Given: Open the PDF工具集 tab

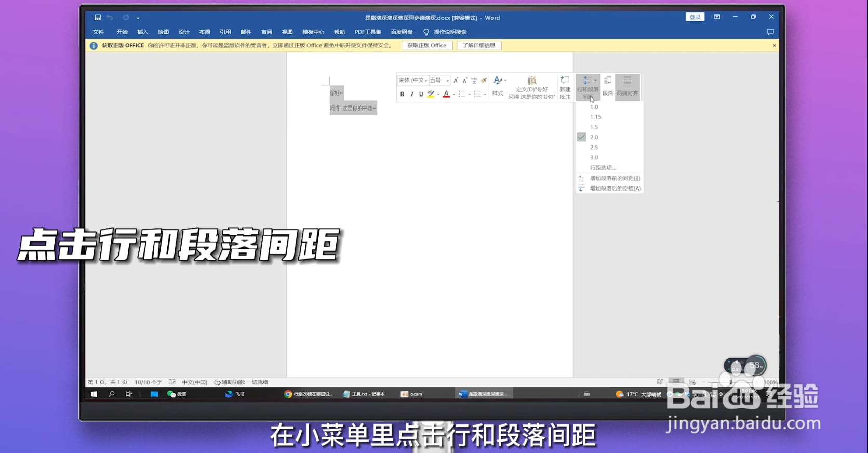Looking at the screenshot, I should (368, 32).
